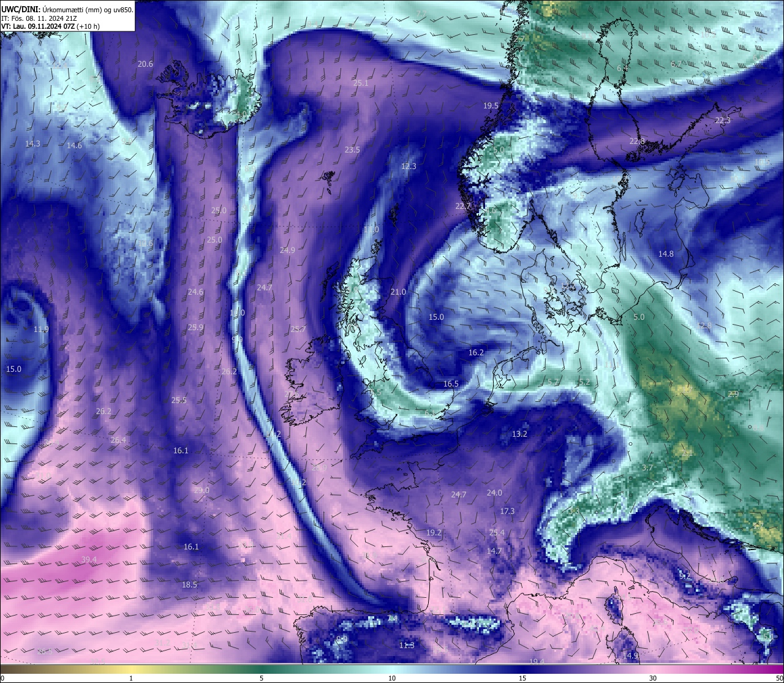The width and height of the screenshot is (784, 683).
Task: Click the 3.7 value label
Action: tap(647, 467)
